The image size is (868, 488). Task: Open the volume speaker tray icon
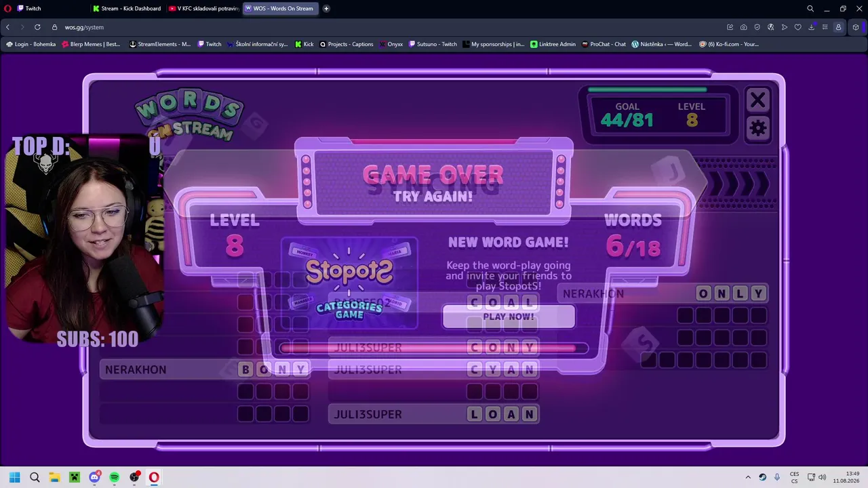(822, 477)
